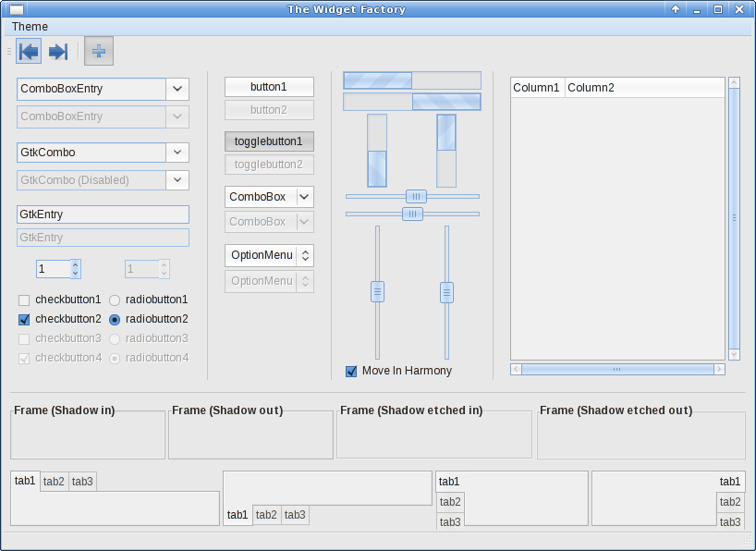756x551 pixels.
Task: Click the tree view horizontal scrollbar left arrow
Action: coord(516,370)
